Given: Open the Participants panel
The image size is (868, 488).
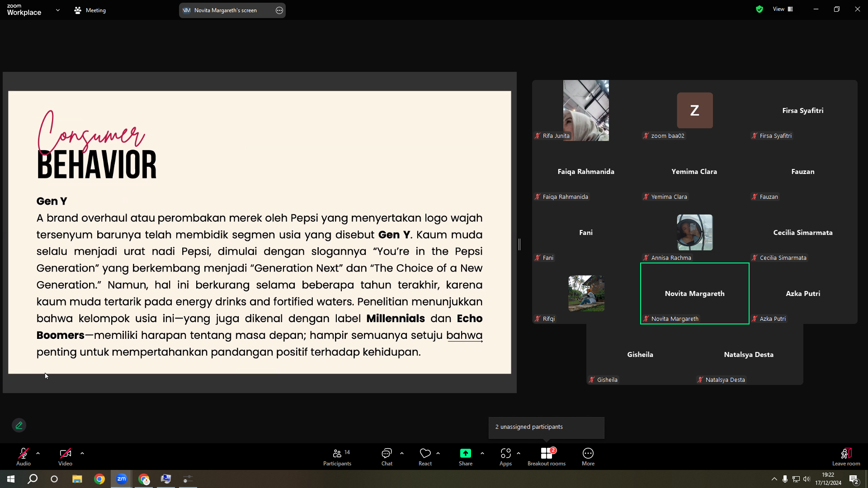Looking at the screenshot, I should (x=337, y=456).
